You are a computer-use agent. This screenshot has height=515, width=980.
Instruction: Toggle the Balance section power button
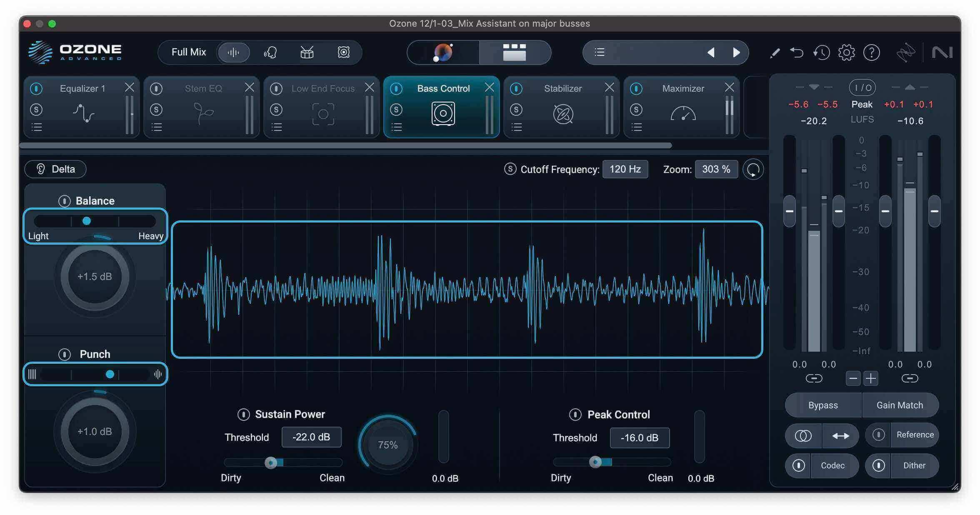(64, 201)
